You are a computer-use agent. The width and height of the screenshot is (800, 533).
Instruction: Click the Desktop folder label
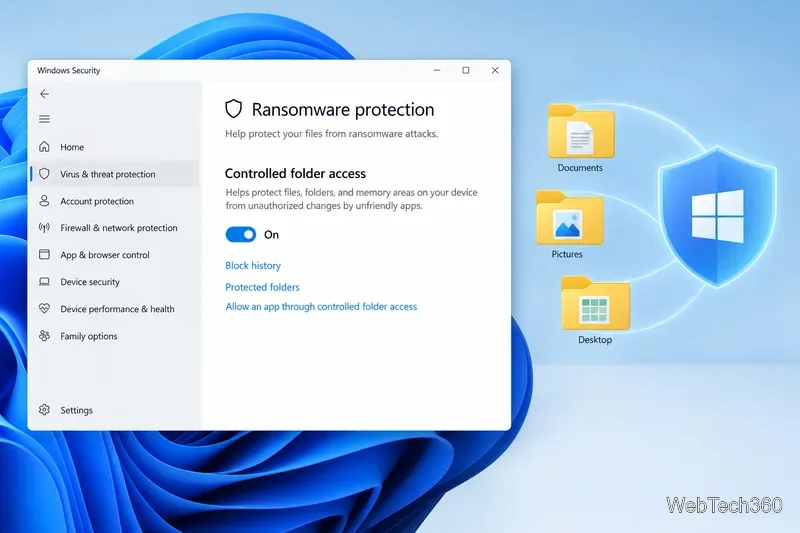pos(595,339)
